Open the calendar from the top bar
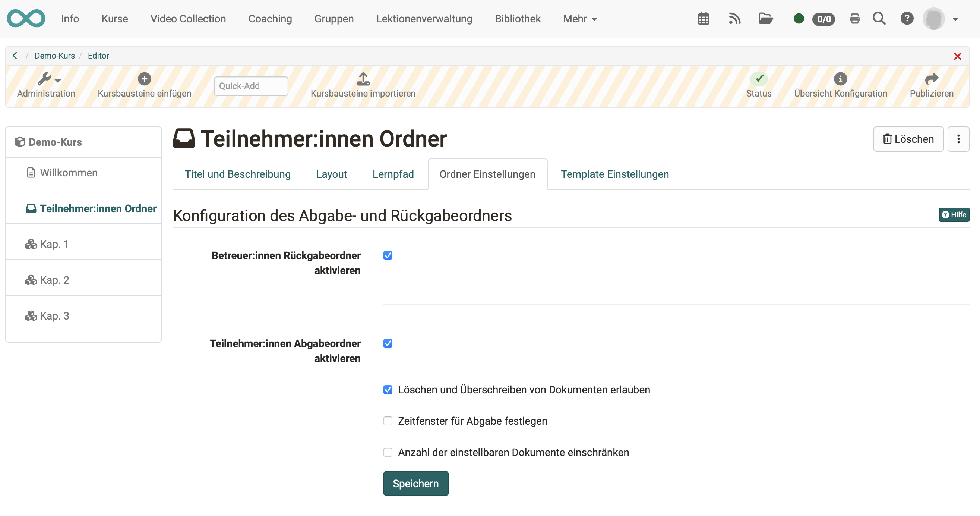Image resolution: width=980 pixels, height=516 pixels. [703, 18]
